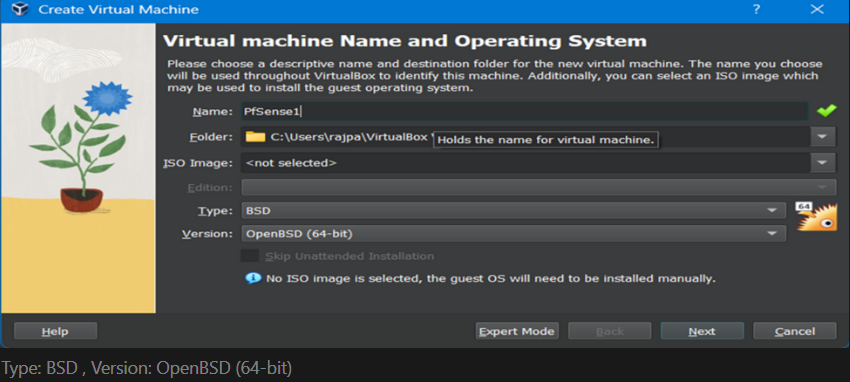Close the Create Virtual Machine window
This screenshot has width=850, height=382.
[x=817, y=9]
